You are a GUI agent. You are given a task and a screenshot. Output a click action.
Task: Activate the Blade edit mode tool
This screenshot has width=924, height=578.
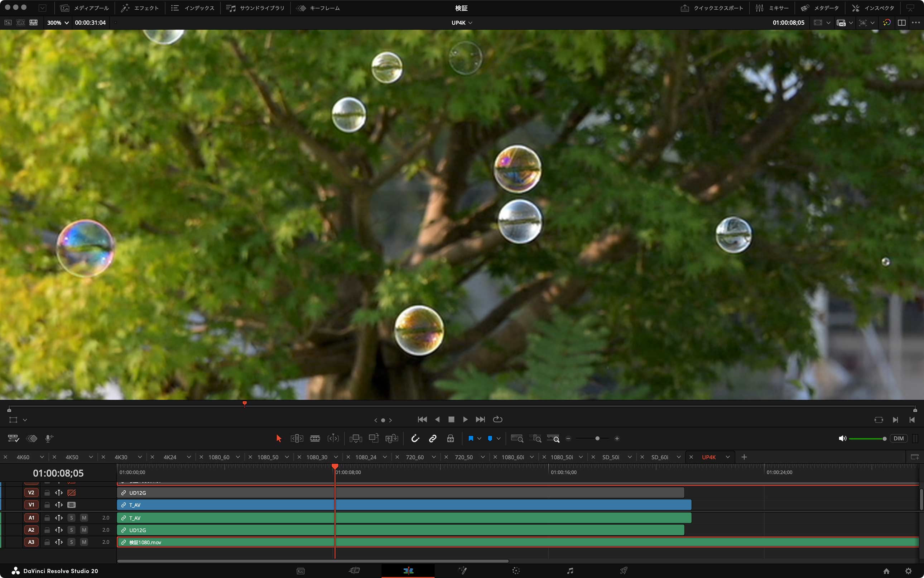click(315, 439)
